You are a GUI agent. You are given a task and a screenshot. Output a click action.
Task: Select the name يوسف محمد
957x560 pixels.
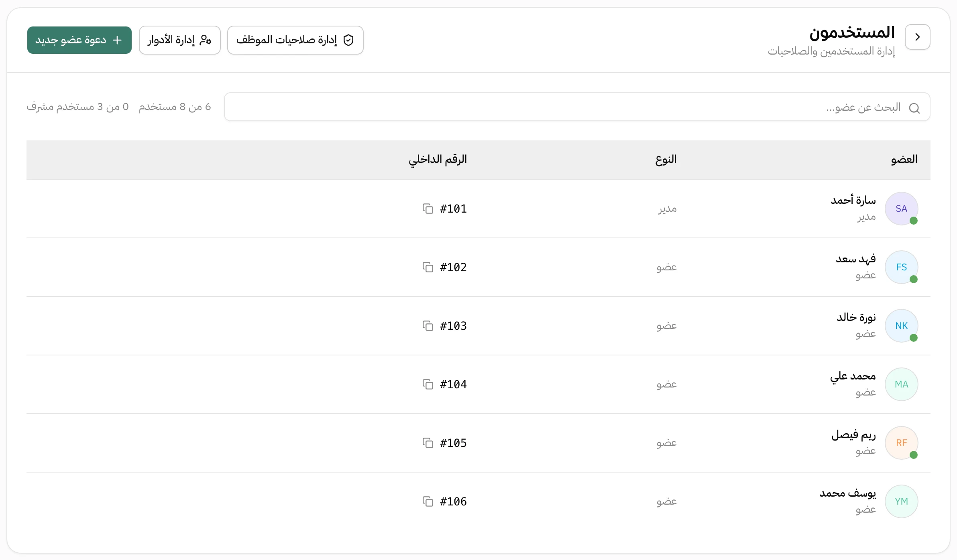(x=848, y=493)
